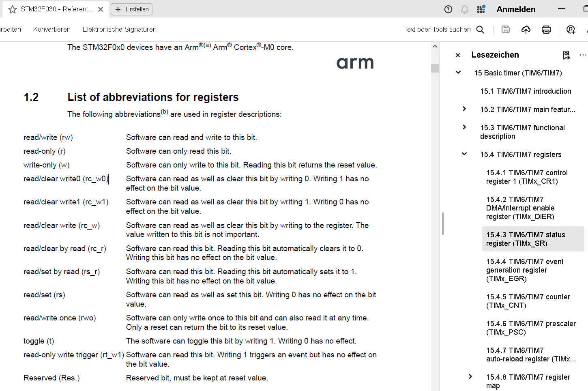Open the bookmarks panel more-options ellipsis

[583, 55]
